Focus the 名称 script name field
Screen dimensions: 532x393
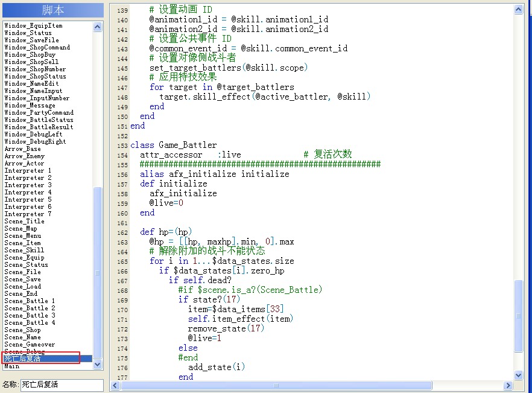(x=62, y=385)
